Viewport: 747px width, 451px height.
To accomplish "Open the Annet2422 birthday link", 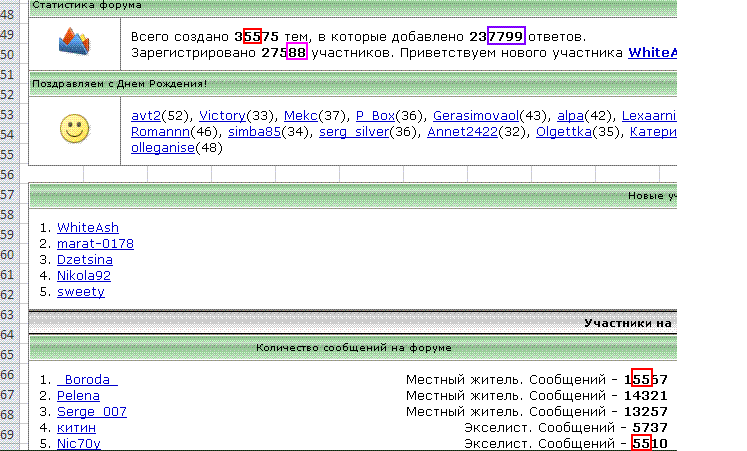I will click(462, 132).
